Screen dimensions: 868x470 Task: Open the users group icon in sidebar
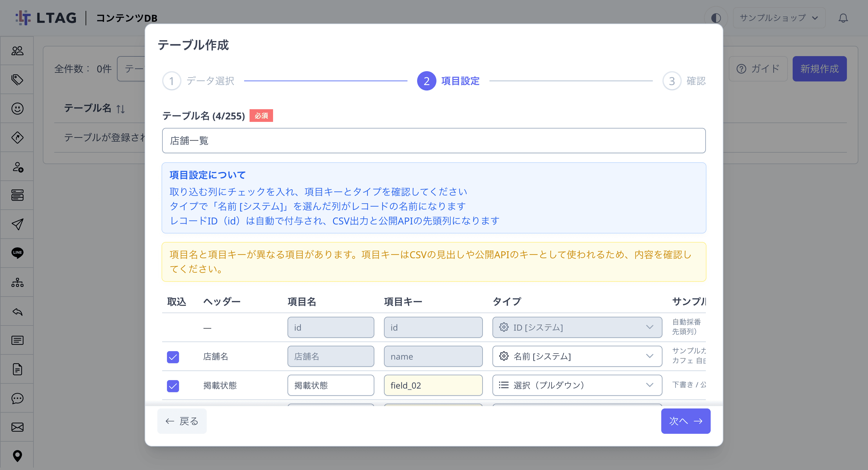(17, 51)
